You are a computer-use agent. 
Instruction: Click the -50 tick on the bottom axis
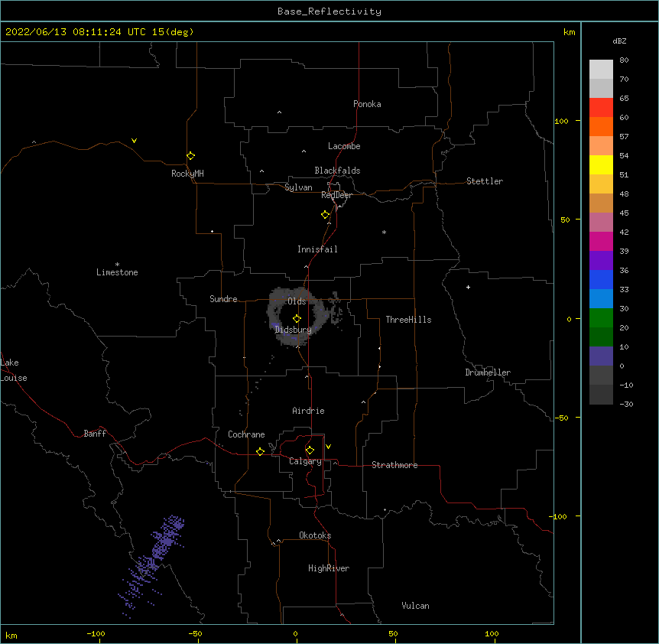tap(195, 633)
